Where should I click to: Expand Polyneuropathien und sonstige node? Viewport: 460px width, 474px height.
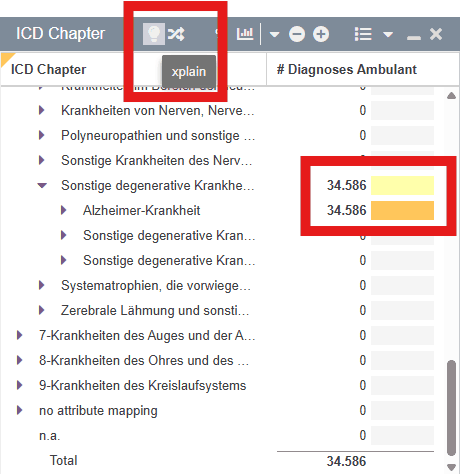click(x=41, y=135)
